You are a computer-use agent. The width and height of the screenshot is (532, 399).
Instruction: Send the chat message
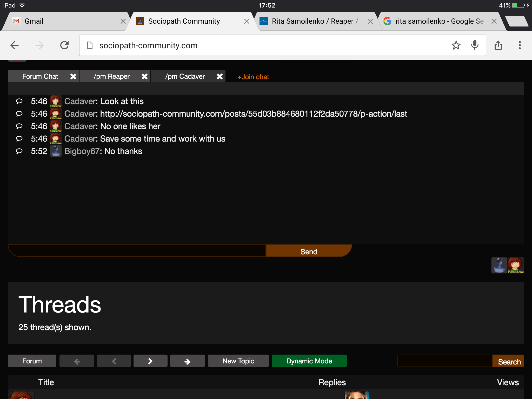click(309, 251)
